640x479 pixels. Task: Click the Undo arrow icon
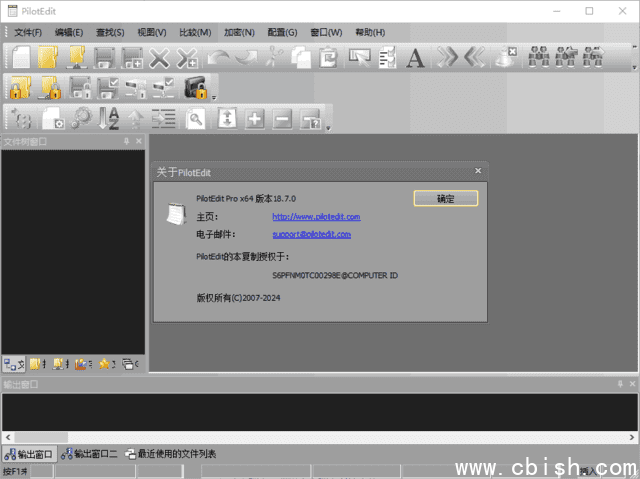click(218, 57)
